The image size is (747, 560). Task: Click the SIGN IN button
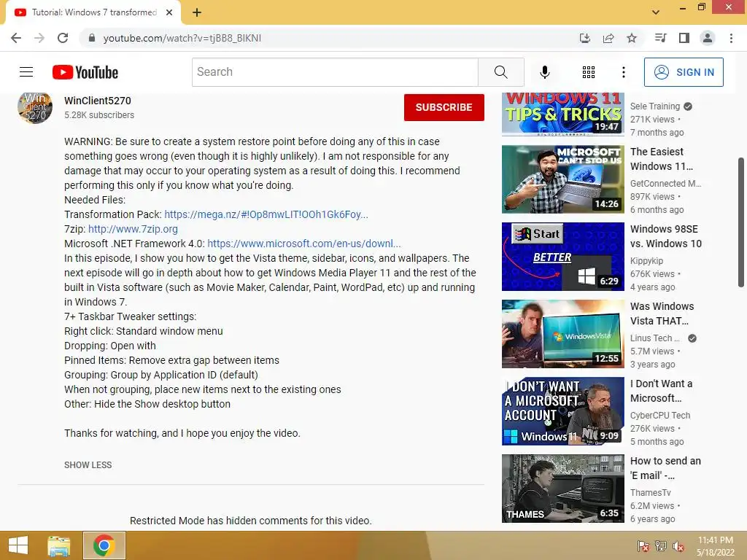684,72
